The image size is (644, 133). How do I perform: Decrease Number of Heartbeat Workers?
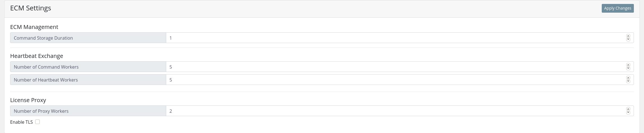[x=628, y=81]
